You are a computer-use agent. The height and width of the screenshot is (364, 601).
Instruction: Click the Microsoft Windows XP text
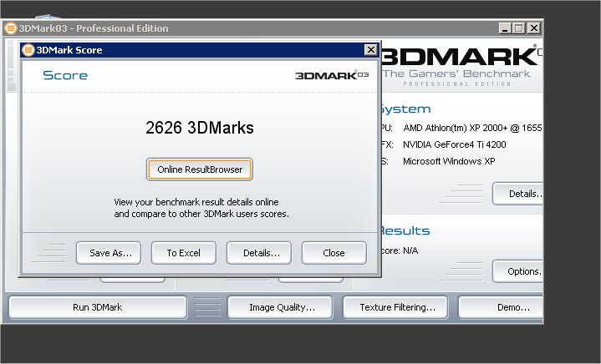click(x=449, y=161)
